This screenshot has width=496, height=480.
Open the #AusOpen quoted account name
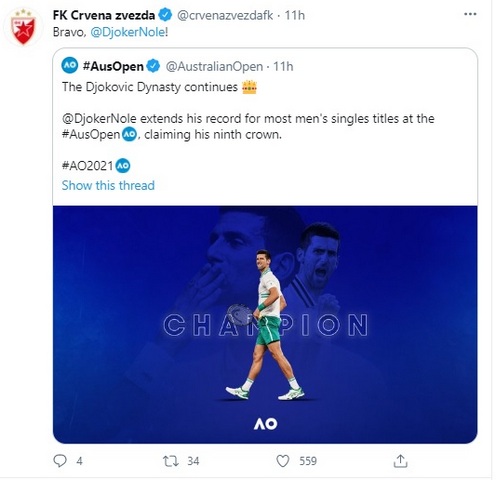pos(113,66)
